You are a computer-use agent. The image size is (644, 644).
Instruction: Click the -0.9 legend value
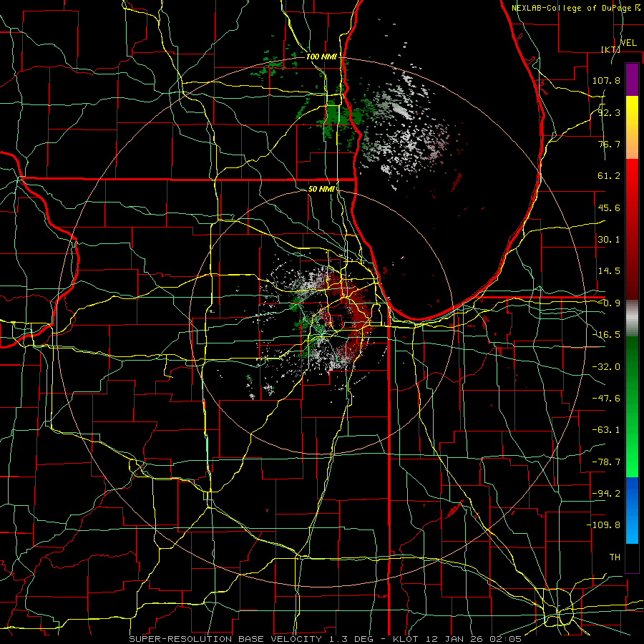[x=609, y=303]
